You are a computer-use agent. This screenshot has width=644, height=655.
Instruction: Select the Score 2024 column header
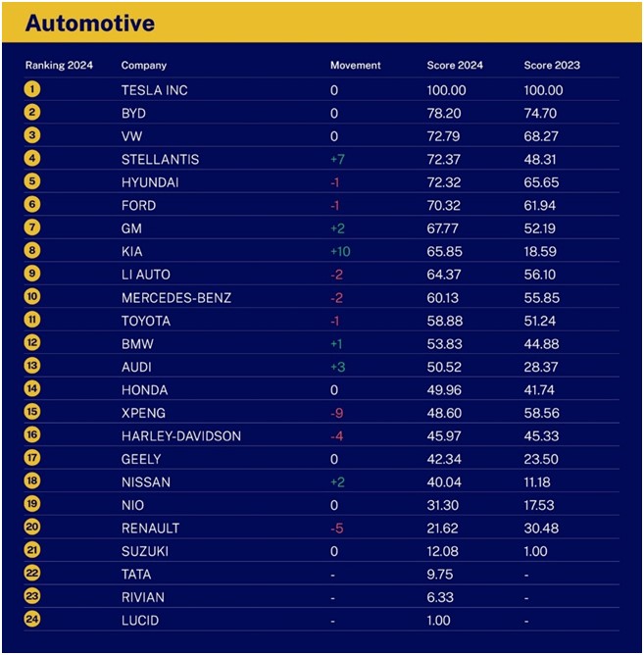pyautogui.click(x=455, y=65)
